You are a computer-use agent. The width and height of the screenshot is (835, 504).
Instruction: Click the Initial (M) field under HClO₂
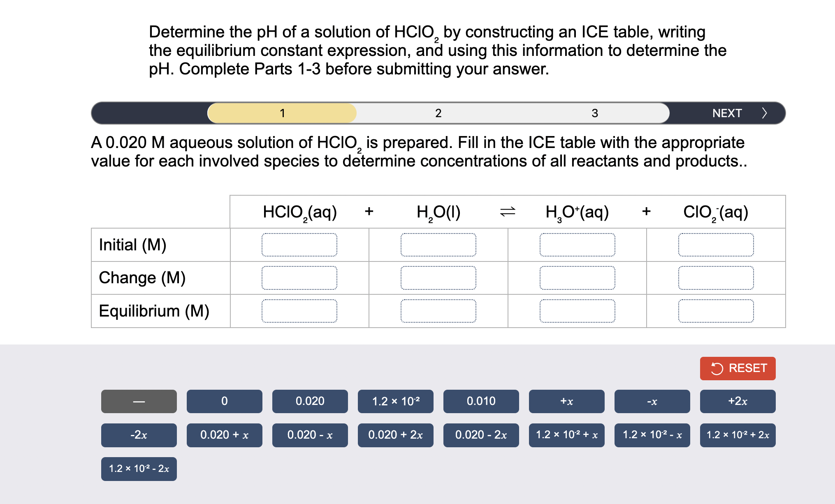tap(299, 245)
